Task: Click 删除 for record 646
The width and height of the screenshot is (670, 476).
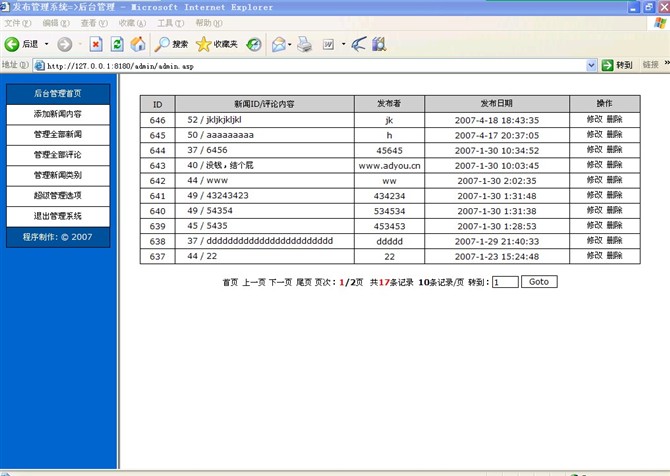Action: point(614,120)
